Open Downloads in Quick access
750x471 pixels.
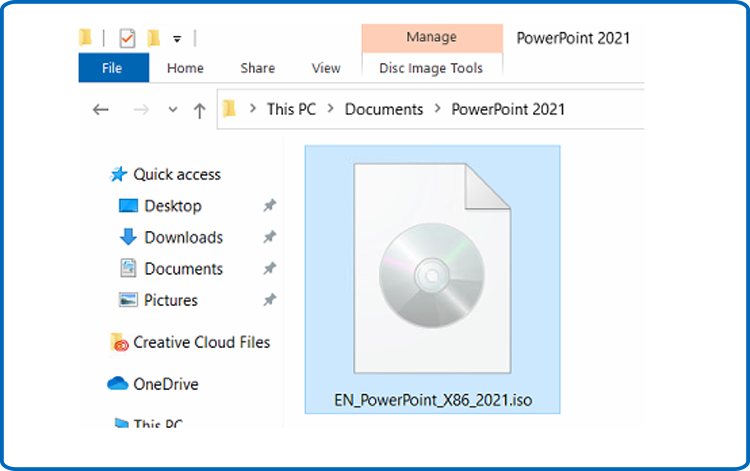[x=184, y=238]
